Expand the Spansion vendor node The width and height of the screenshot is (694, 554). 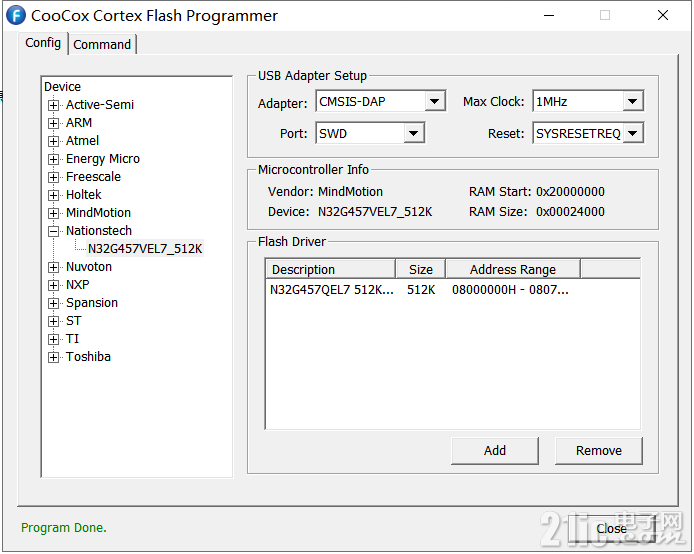point(54,303)
